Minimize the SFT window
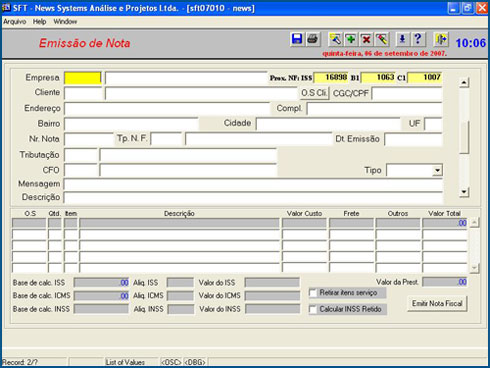 point(453,8)
